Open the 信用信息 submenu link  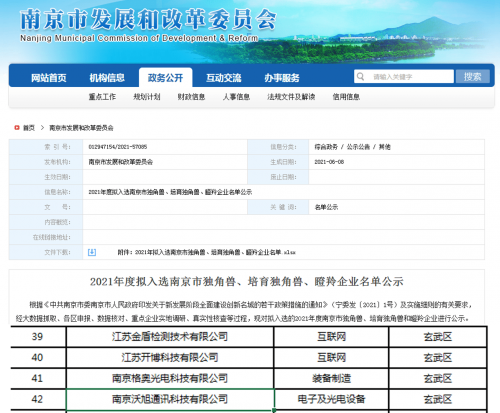point(346,97)
